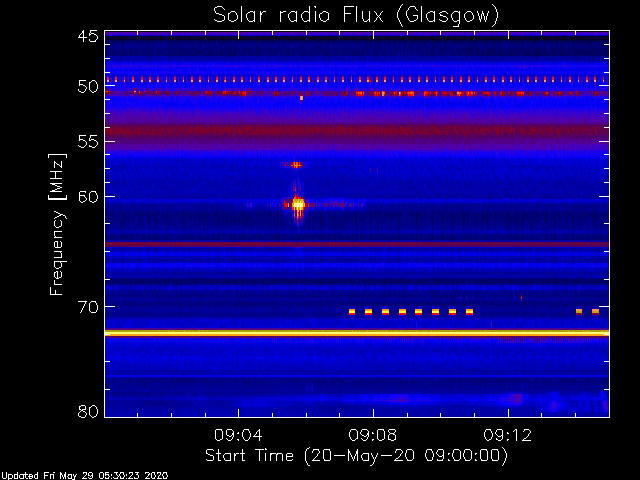This screenshot has width=640, height=480.
Task: Click the 70 frequency tick label
Action: click(89, 307)
